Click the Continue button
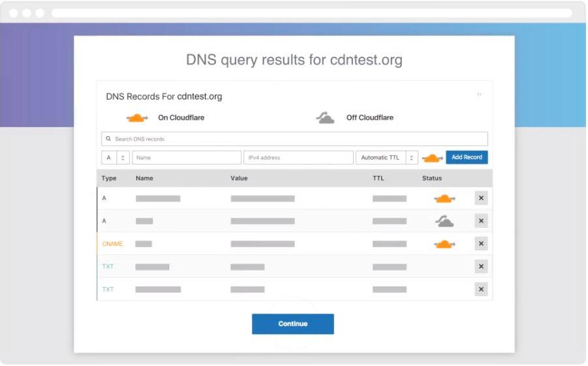This screenshot has height=366, width=588. tap(293, 324)
